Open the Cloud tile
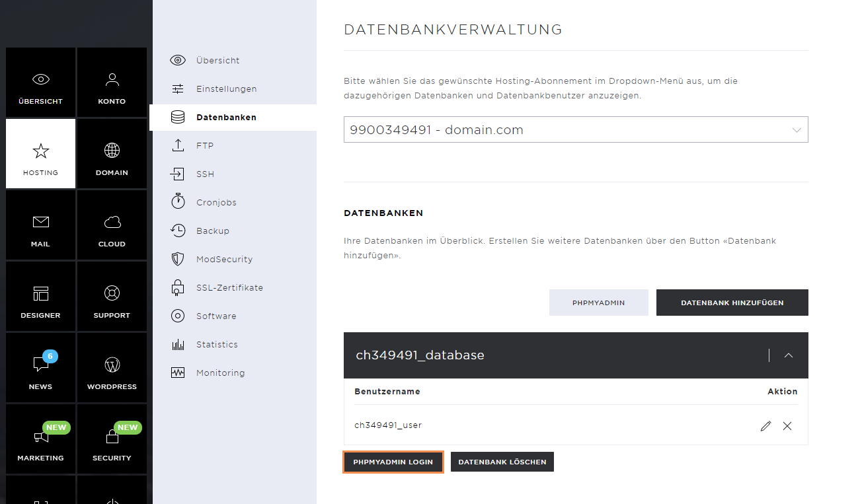The height and width of the screenshot is (504, 860). 112,225
